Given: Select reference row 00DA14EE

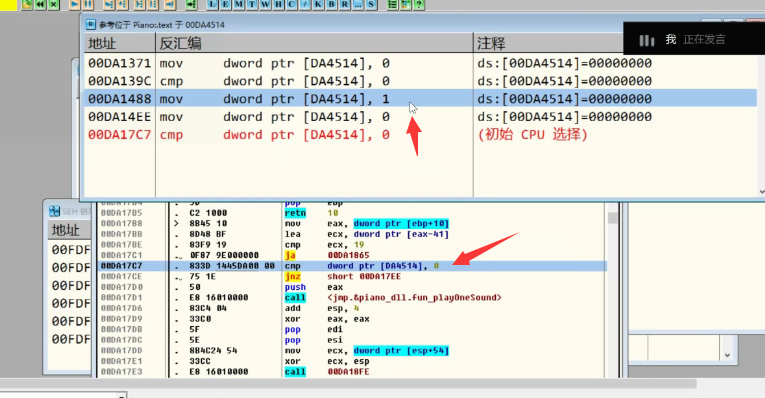Looking at the screenshot, I should coord(420,117).
